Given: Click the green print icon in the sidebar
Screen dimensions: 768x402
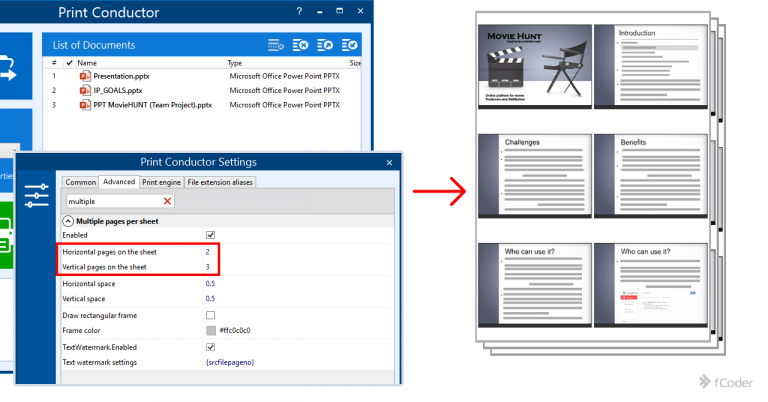Looking at the screenshot, I should click(6, 236).
